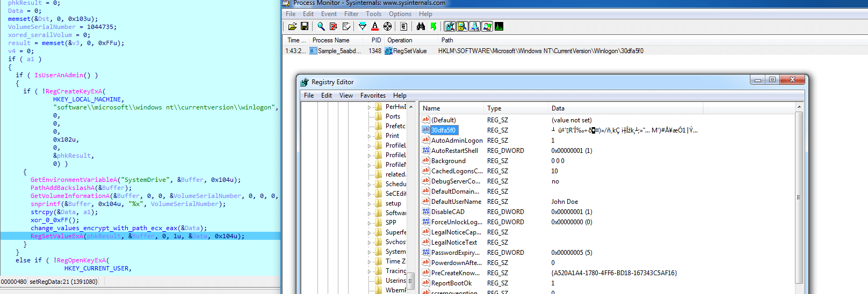Click the HKLM path cell in event row
The image size is (868, 294).
(x=541, y=51)
